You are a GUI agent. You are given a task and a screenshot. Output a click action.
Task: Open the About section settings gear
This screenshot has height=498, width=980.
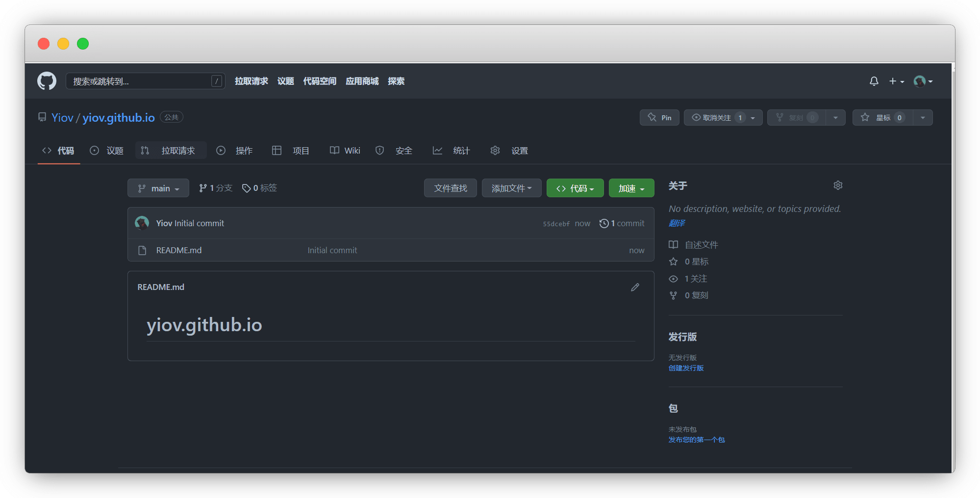[837, 185]
